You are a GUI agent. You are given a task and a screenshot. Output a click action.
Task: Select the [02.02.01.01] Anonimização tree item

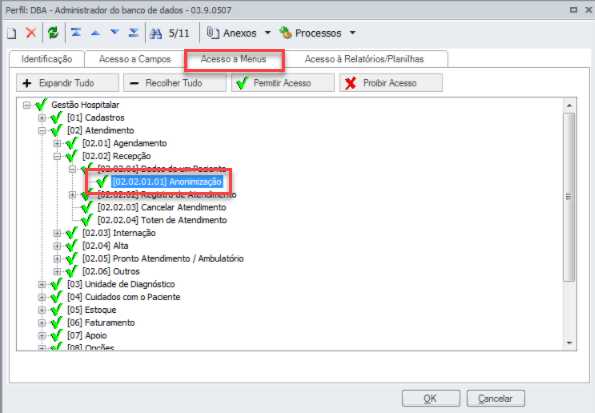(x=167, y=182)
